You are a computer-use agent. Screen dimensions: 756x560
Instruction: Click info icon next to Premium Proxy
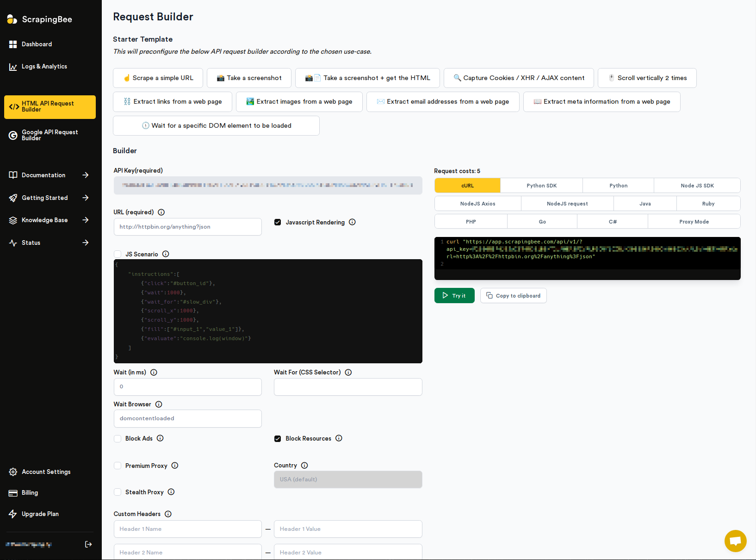[175, 466]
